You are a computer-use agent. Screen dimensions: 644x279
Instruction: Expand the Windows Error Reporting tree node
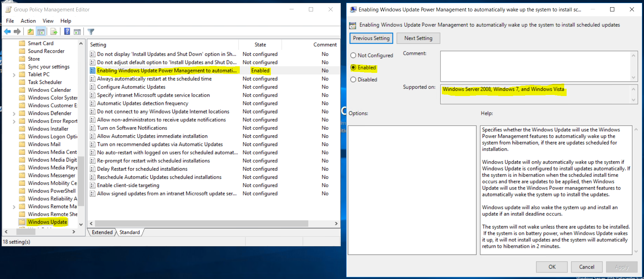click(x=14, y=121)
